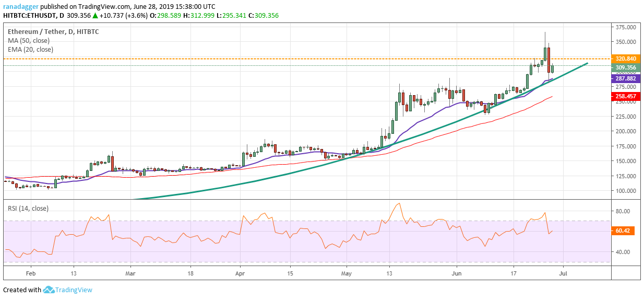The image size is (644, 299).
Task: Click the May date axis label
Action: click(x=347, y=273)
